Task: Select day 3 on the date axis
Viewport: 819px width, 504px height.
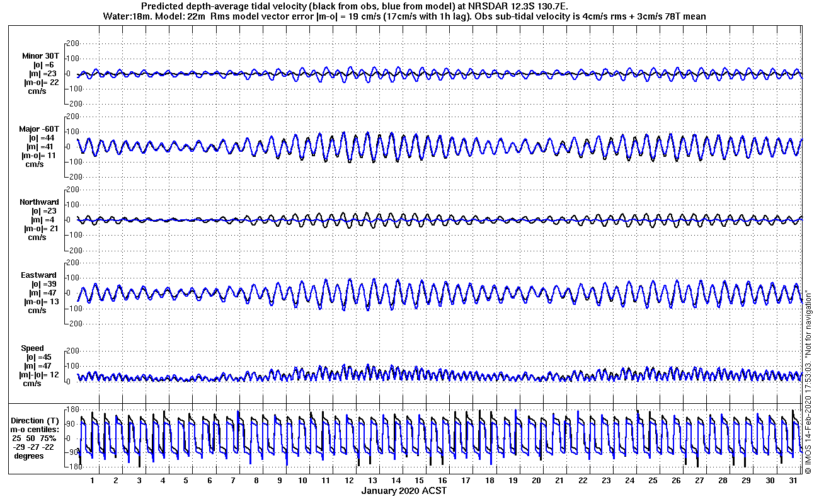Action: [x=139, y=480]
